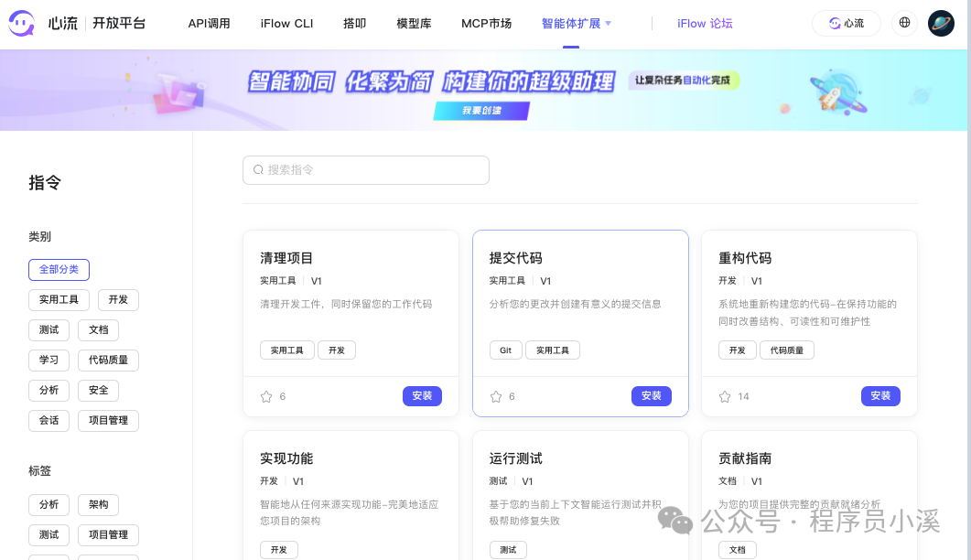Enable the 实用工具 category filter
971x560 pixels.
(x=59, y=299)
